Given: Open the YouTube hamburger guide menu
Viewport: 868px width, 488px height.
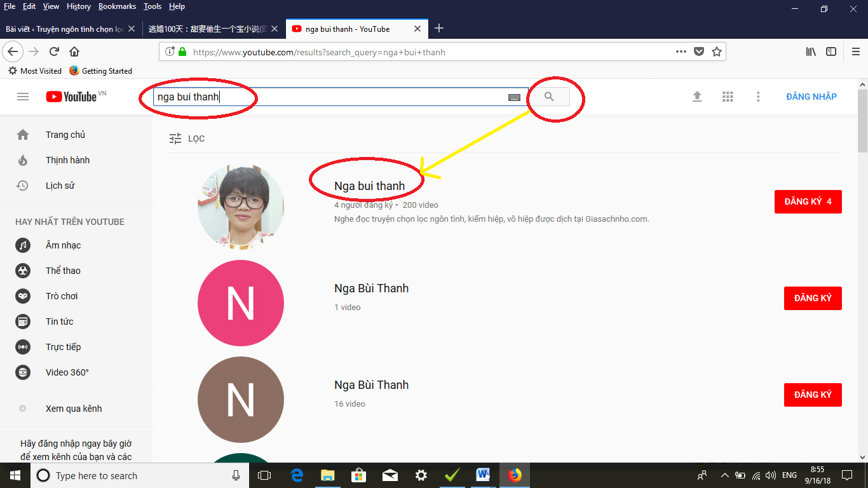Looking at the screenshot, I should (23, 97).
